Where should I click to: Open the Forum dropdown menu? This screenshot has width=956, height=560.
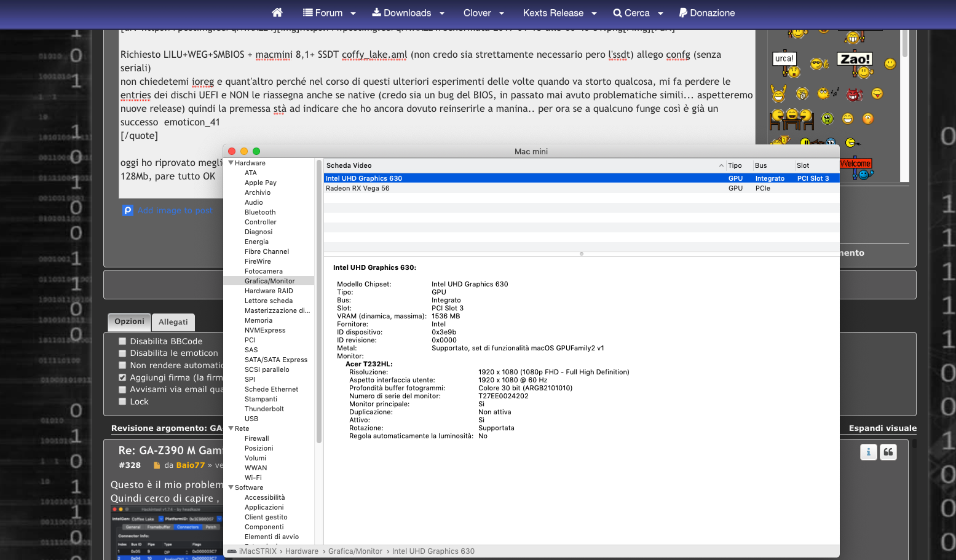[x=330, y=13]
